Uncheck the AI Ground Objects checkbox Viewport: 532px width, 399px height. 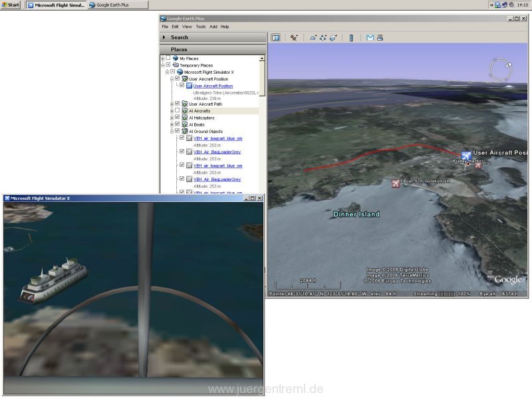pos(177,130)
